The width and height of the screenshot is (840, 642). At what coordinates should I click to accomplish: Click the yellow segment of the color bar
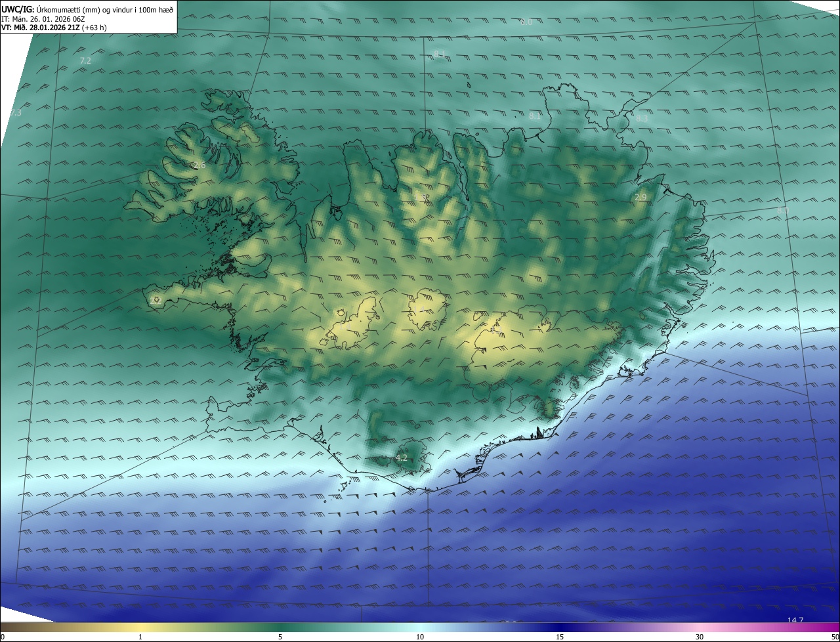coord(140,628)
